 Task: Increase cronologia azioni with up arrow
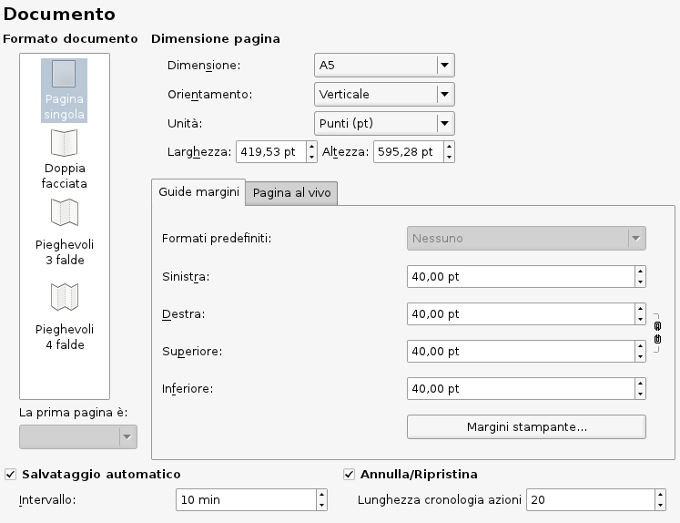pyautogui.click(x=660, y=494)
